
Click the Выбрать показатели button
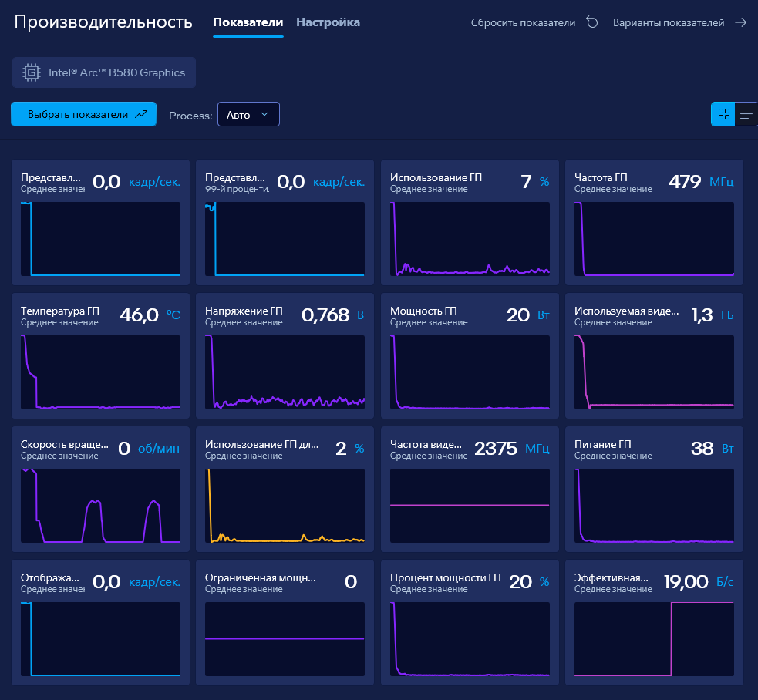coord(83,114)
